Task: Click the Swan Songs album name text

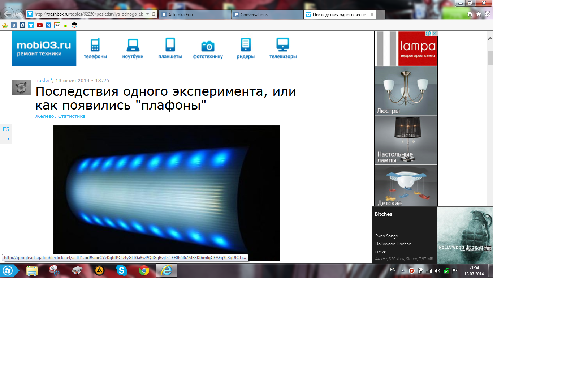Action: (x=386, y=236)
